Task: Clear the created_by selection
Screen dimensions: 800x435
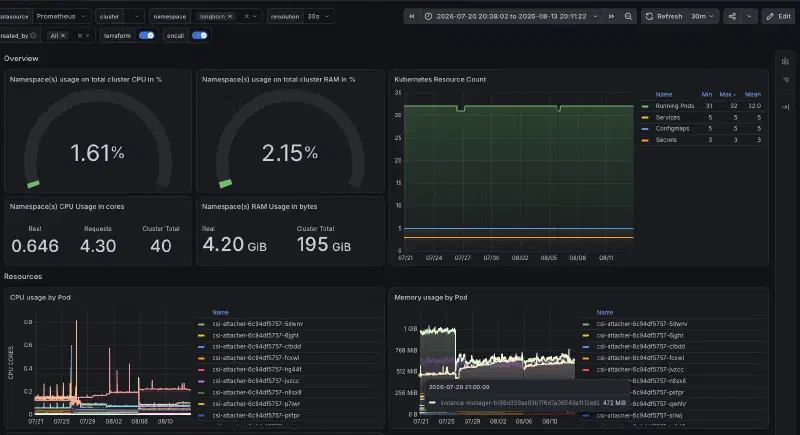Action: (x=80, y=36)
